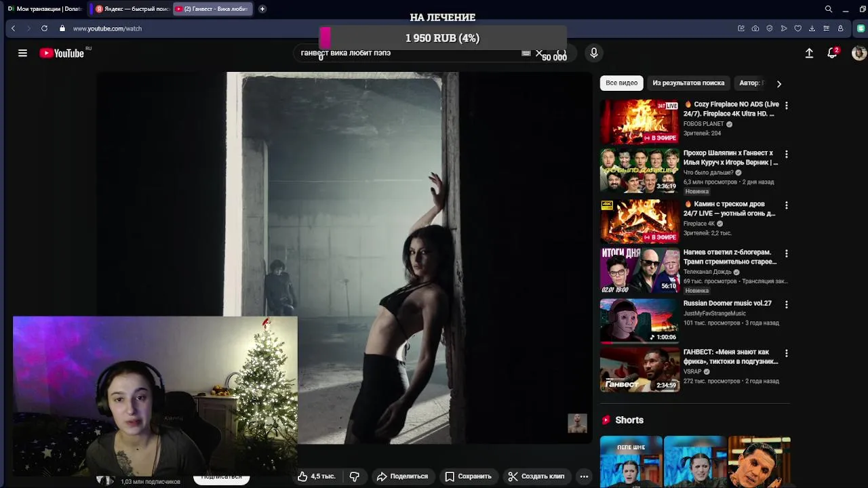The height and width of the screenshot is (488, 868).
Task: Switch to the Яндекс browser tab
Action: tap(132, 9)
